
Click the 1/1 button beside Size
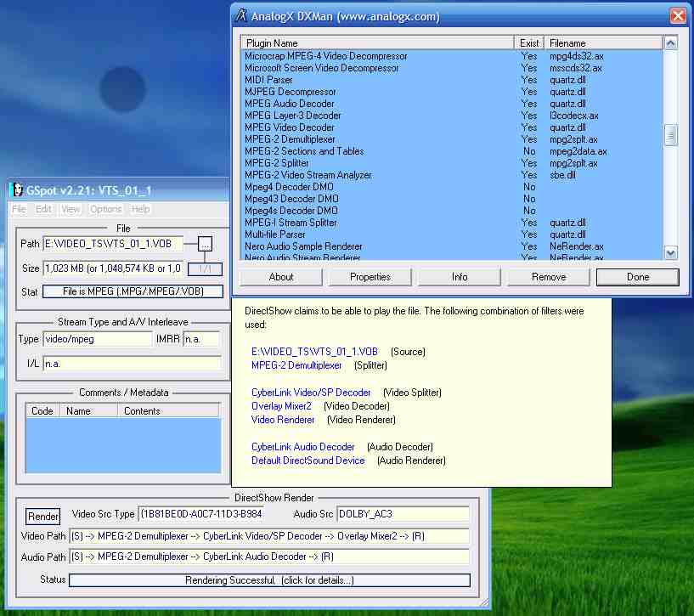coord(205,268)
